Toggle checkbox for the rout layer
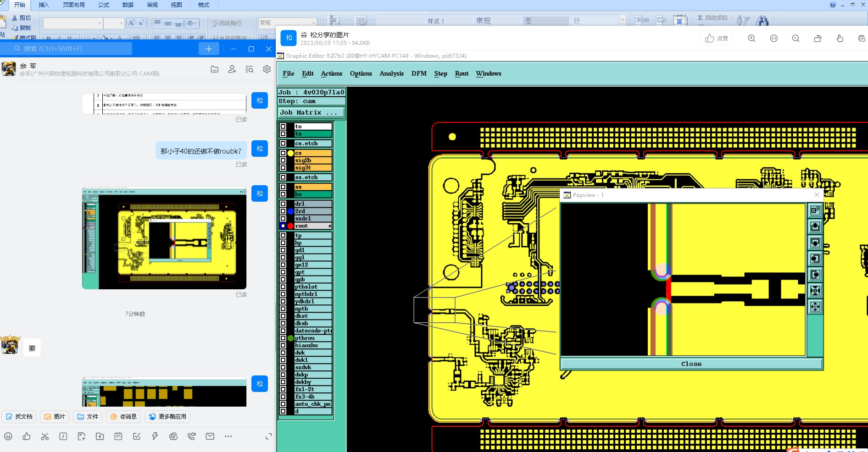 pyautogui.click(x=283, y=226)
